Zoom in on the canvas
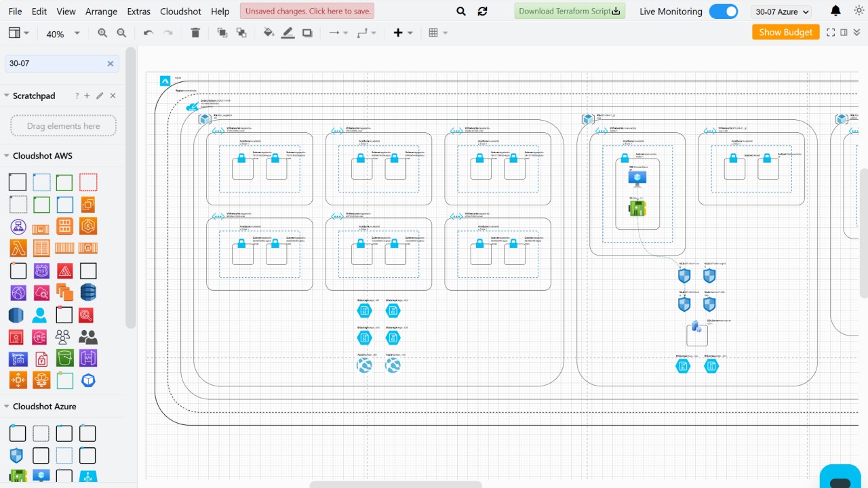Image resolution: width=868 pixels, height=488 pixels. coord(102,33)
